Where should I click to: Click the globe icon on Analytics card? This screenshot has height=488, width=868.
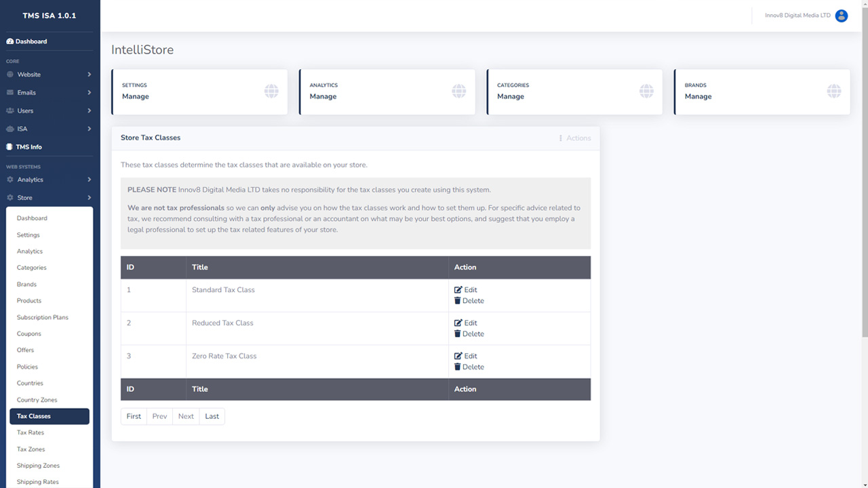click(x=459, y=91)
